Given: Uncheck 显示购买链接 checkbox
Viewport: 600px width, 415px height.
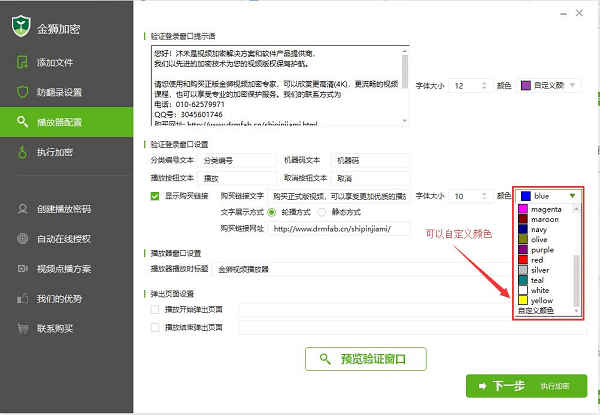Looking at the screenshot, I should [155, 196].
